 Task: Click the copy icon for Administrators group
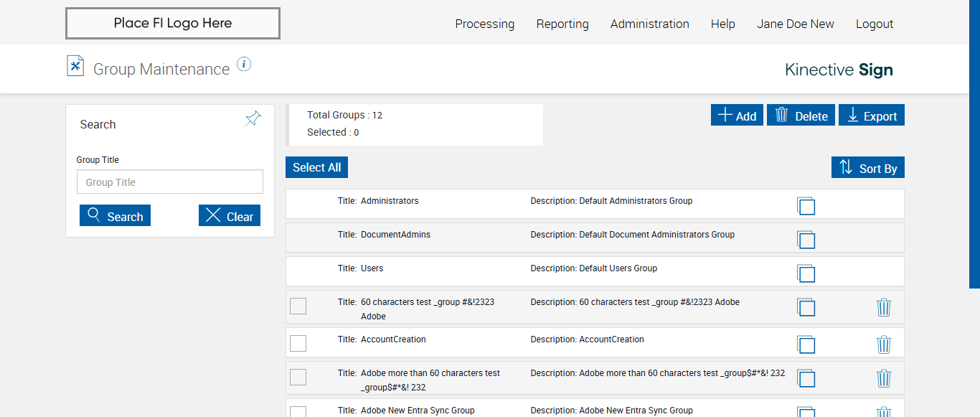pos(806,206)
